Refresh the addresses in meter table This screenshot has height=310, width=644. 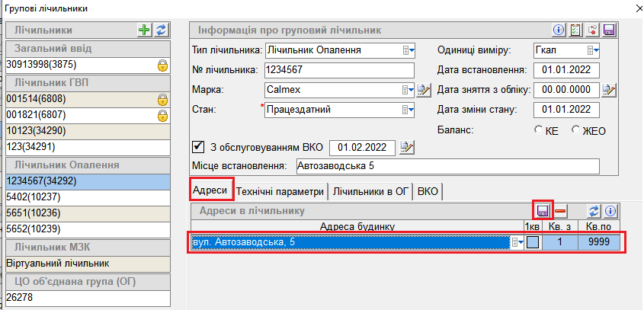[x=594, y=210]
